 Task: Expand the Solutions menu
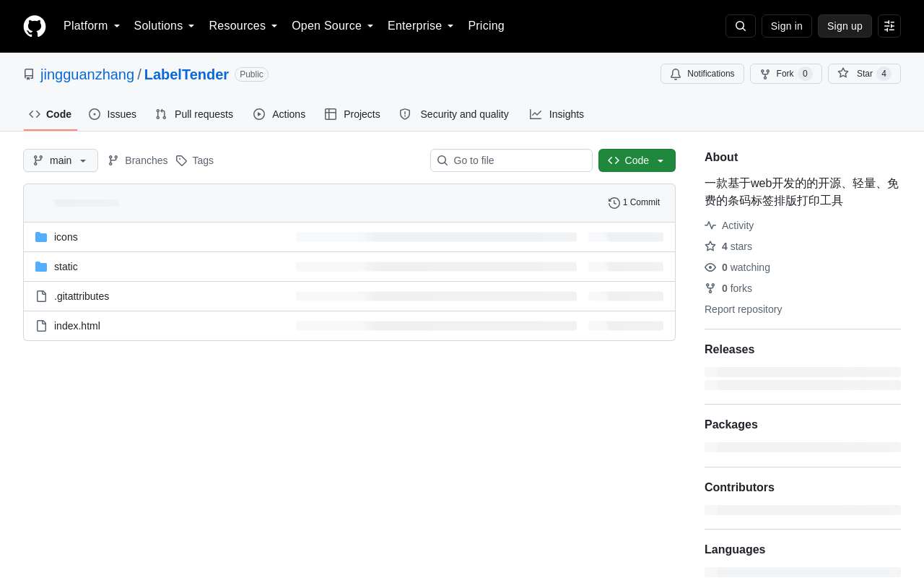(164, 26)
